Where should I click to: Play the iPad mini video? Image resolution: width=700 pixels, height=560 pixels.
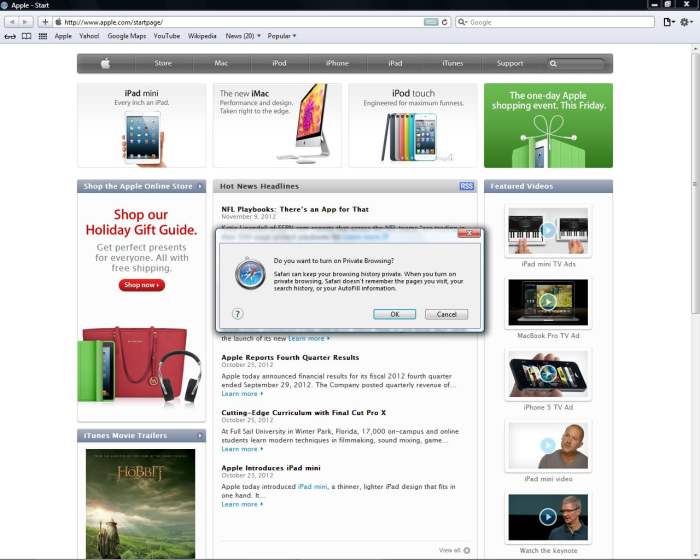click(x=548, y=445)
